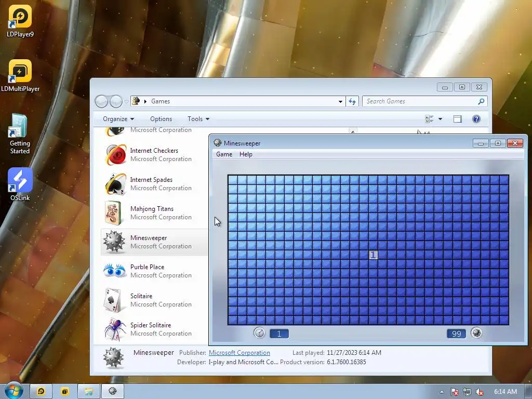Click the Action Center flag tray icon
This screenshot has height=399, width=532.
pos(455,392)
